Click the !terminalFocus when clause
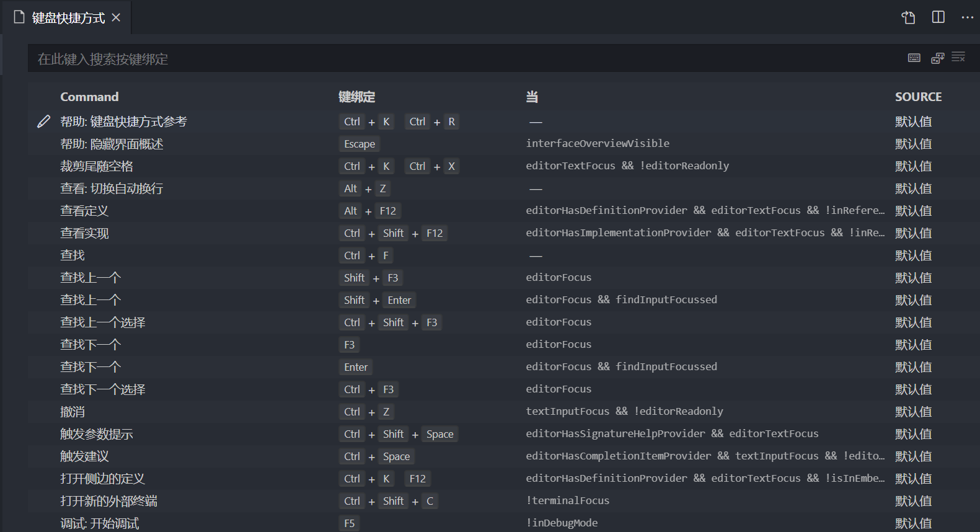Viewport: 980px width, 532px height. click(568, 500)
